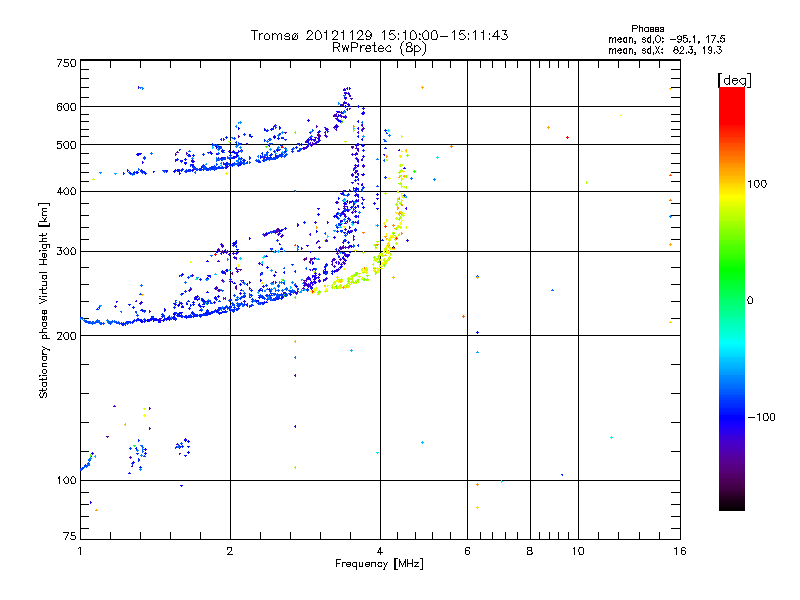The height and width of the screenshot is (600, 800).
Task: Click the 'Stationary phase Virtual Height [km]' axis title
Action: coord(44,300)
